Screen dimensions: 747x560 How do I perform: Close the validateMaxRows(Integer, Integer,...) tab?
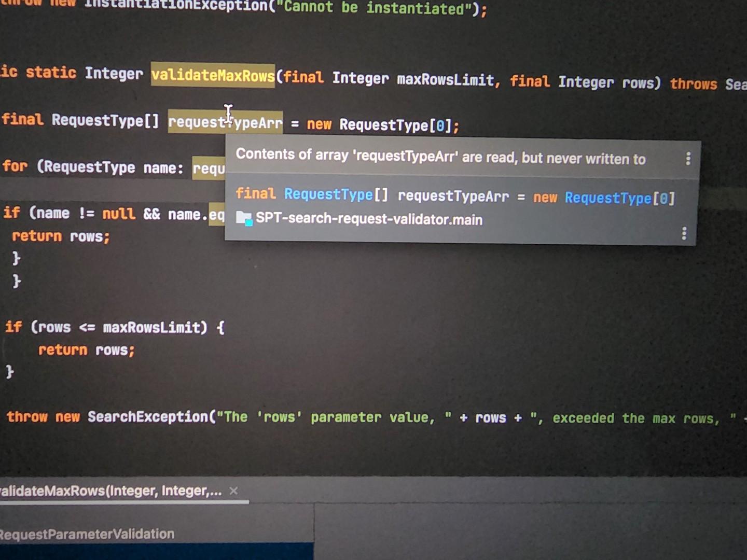233,491
